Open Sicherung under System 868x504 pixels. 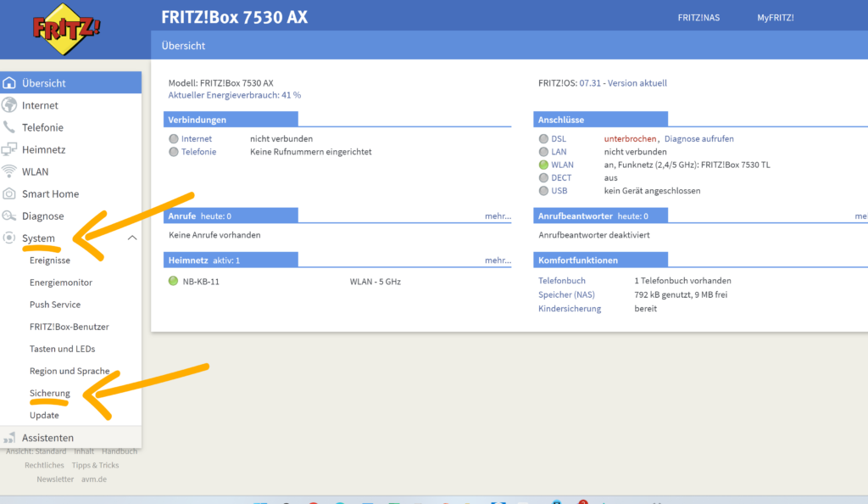pos(50,393)
